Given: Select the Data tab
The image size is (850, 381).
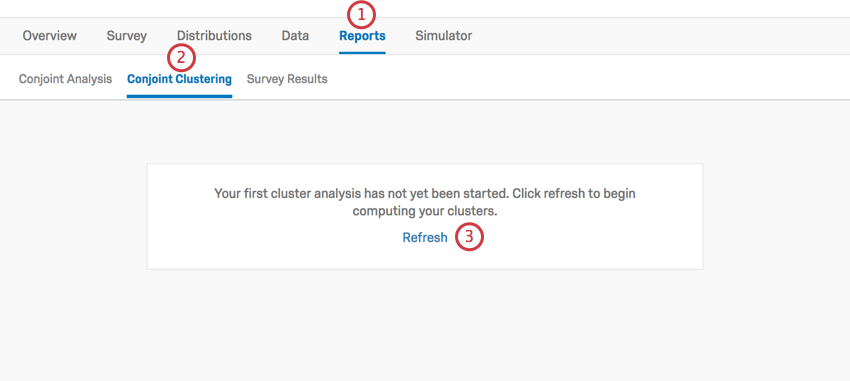Looking at the screenshot, I should (x=295, y=36).
